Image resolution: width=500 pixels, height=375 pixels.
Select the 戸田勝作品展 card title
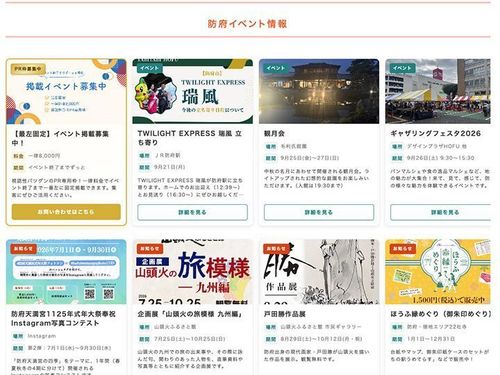(x=285, y=314)
